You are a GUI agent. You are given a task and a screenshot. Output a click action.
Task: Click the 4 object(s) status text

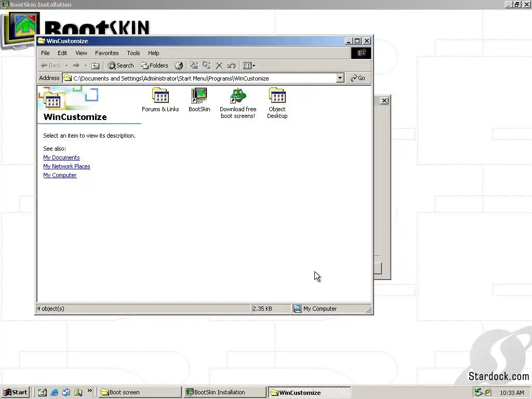click(51, 309)
